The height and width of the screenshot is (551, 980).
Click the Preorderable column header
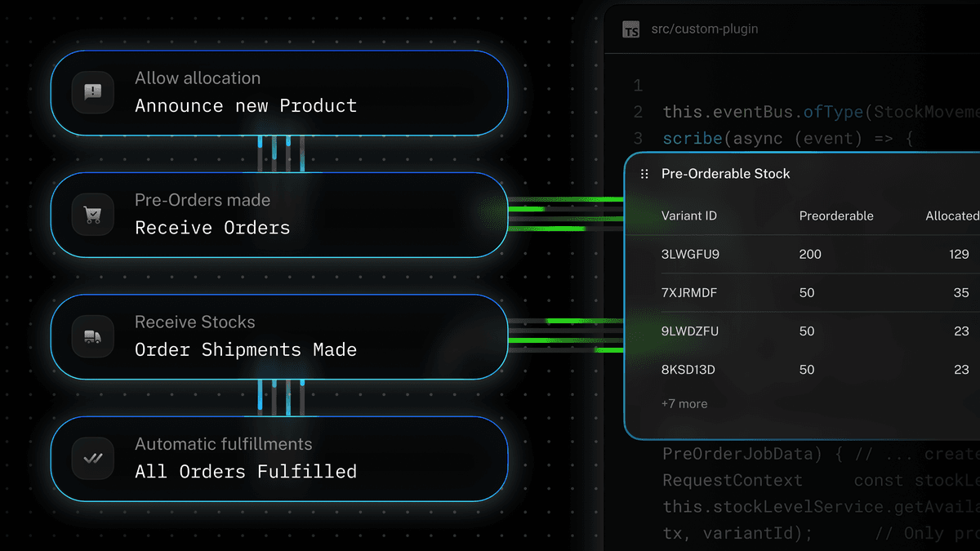(x=835, y=216)
